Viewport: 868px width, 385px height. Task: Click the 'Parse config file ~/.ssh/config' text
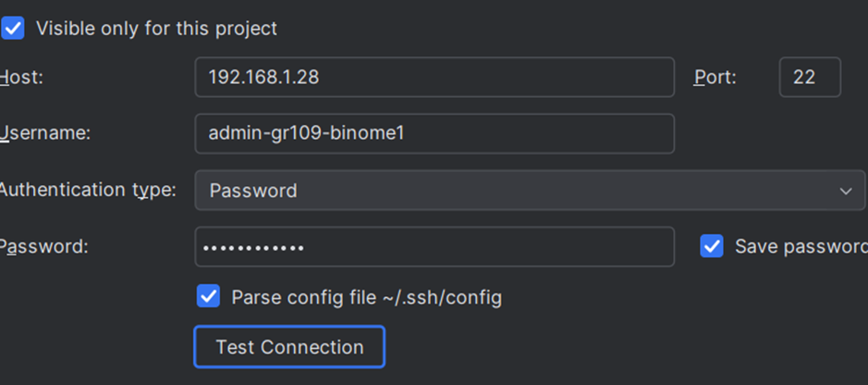point(366,297)
